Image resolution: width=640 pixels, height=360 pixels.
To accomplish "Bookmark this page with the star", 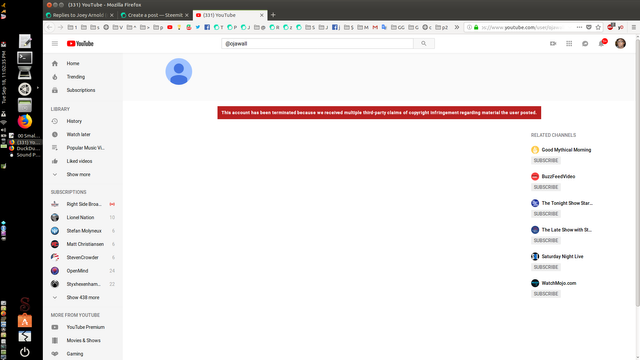I will (x=598, y=27).
